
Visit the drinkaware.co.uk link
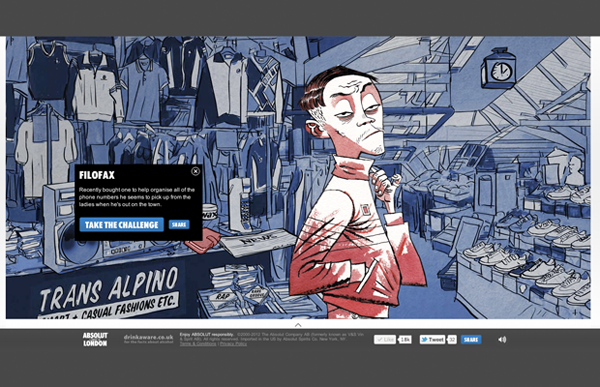click(x=148, y=339)
